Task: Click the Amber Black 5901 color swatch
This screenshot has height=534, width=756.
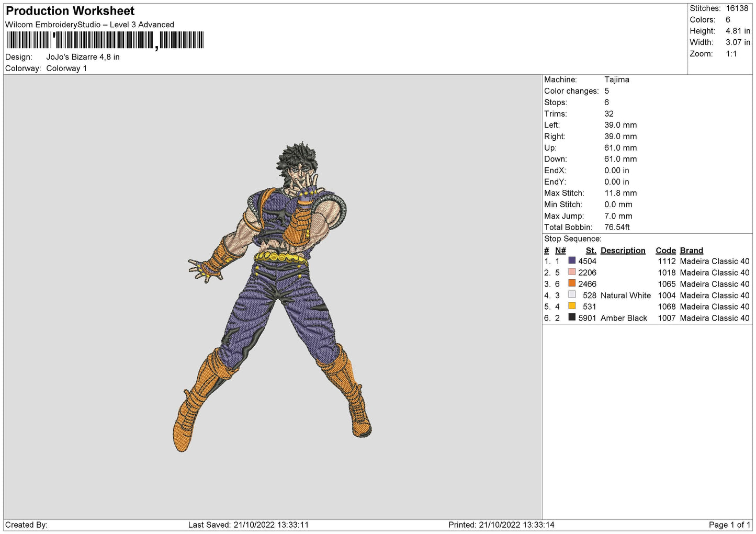Action: point(572,317)
